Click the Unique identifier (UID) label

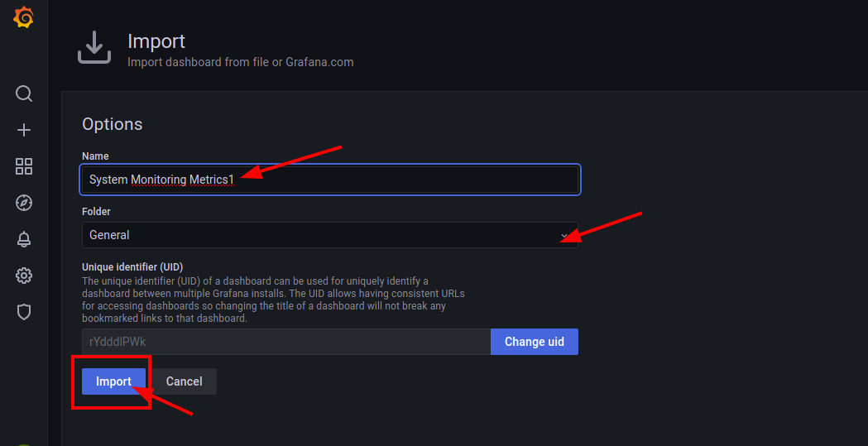click(132, 267)
